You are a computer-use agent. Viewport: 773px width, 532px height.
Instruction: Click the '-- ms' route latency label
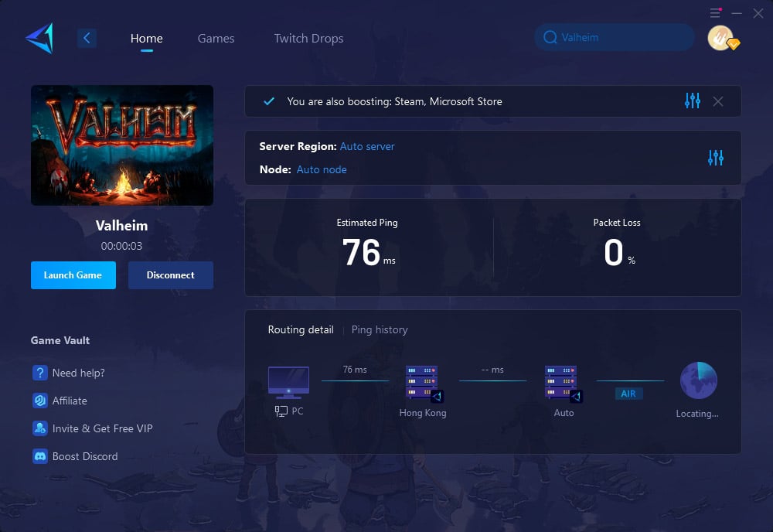[x=492, y=370]
